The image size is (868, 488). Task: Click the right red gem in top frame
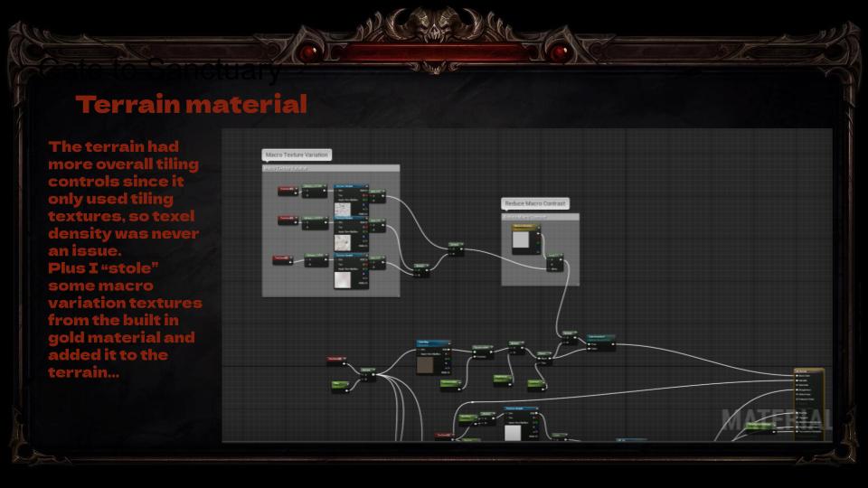point(560,52)
